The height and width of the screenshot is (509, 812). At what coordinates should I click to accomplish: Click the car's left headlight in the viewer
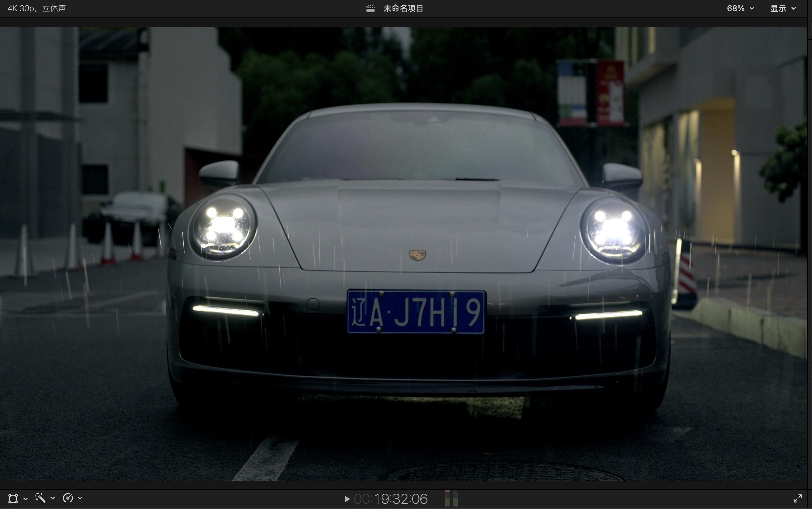click(x=223, y=226)
